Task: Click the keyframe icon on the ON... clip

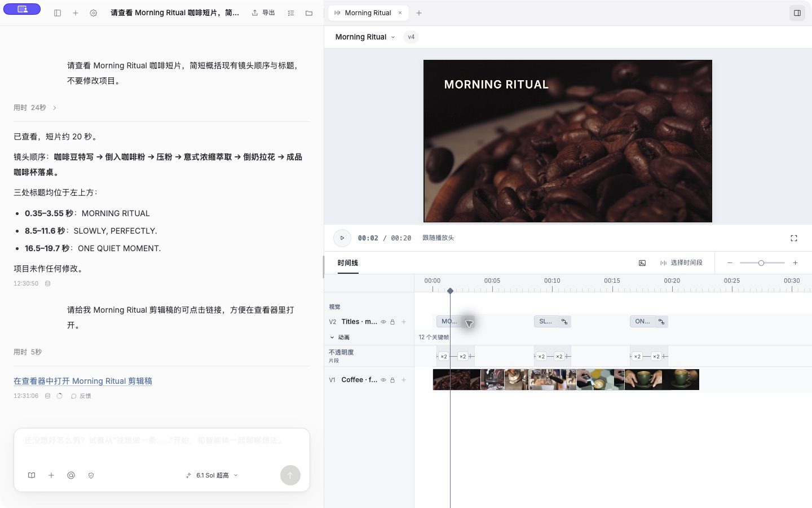Action: 661,322
